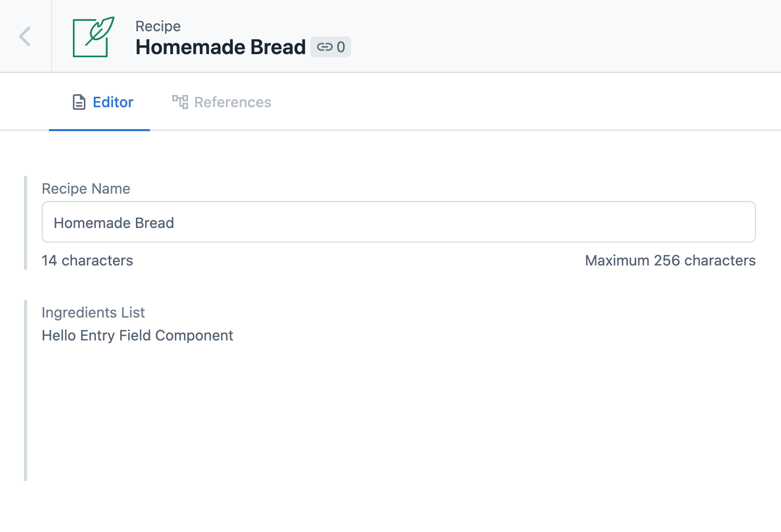Switch to the References tab
The image size is (781, 532).
click(222, 102)
